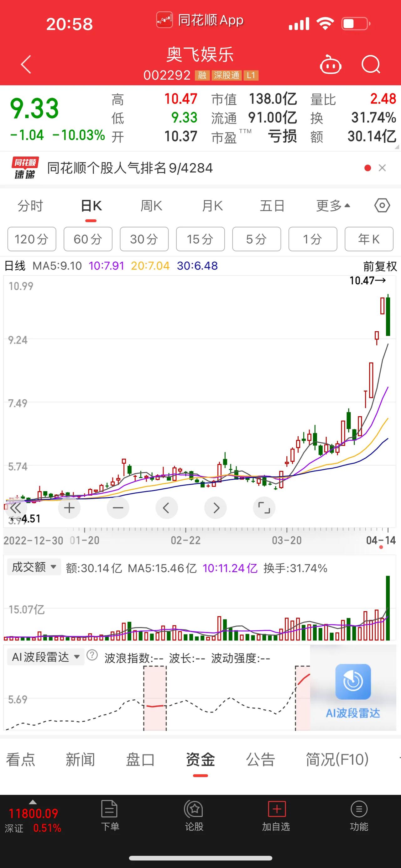Select 60分 period button
Viewport: 401px width, 868px height.
tap(88, 239)
